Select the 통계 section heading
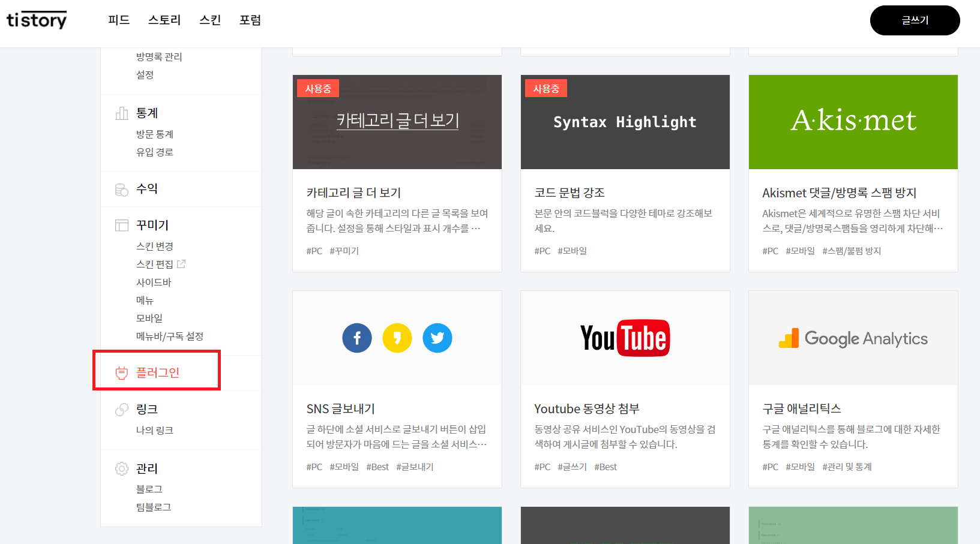The image size is (980, 544). [147, 113]
